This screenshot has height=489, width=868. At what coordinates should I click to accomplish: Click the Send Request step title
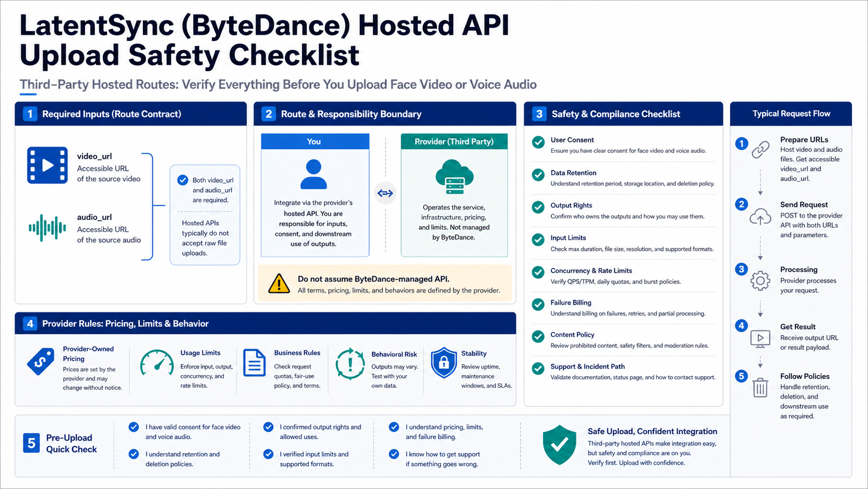pos(804,205)
